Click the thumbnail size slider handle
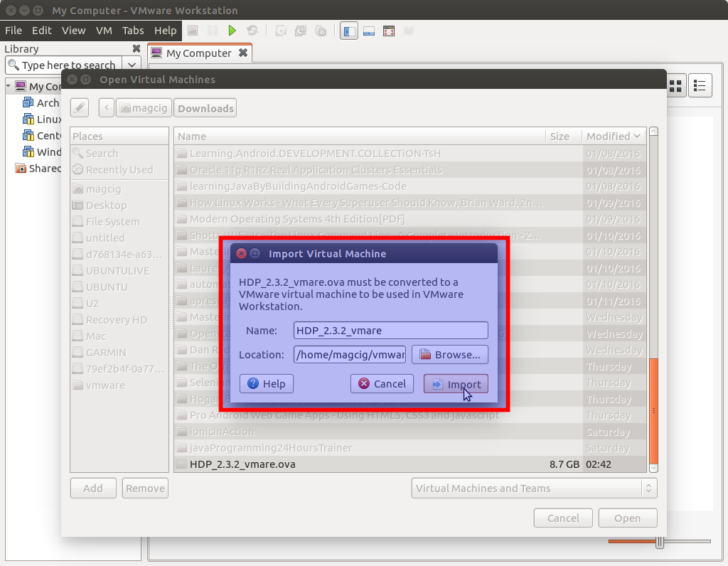This screenshot has height=566, width=728. point(659,541)
